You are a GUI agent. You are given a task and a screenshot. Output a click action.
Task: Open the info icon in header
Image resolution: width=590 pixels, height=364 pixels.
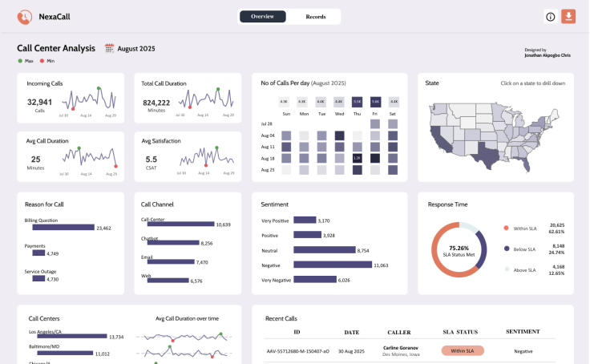(551, 17)
